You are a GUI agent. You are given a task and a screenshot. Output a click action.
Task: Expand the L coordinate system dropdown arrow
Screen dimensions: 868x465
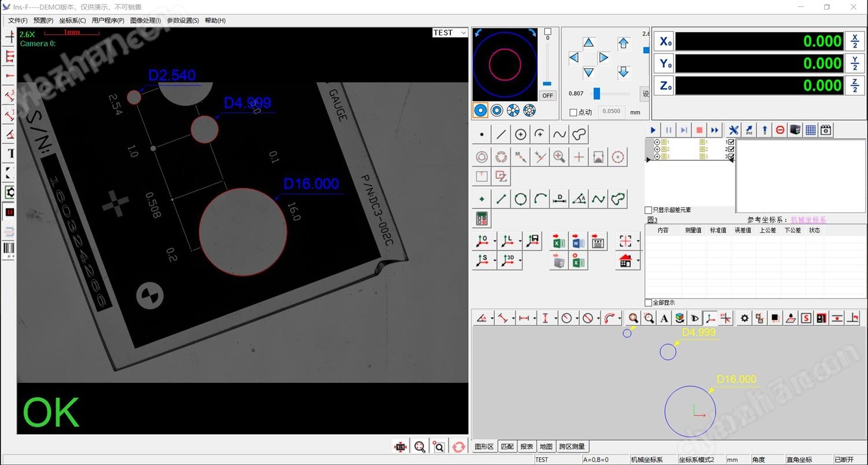click(x=520, y=241)
